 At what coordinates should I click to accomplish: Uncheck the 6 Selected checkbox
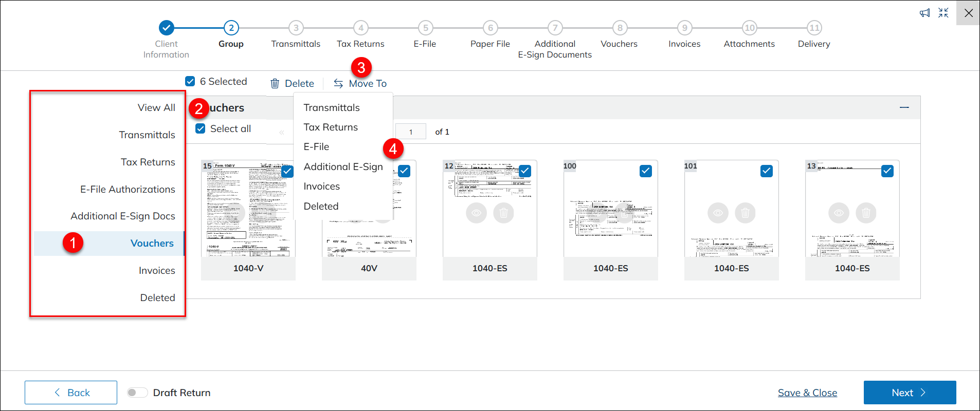coord(190,81)
